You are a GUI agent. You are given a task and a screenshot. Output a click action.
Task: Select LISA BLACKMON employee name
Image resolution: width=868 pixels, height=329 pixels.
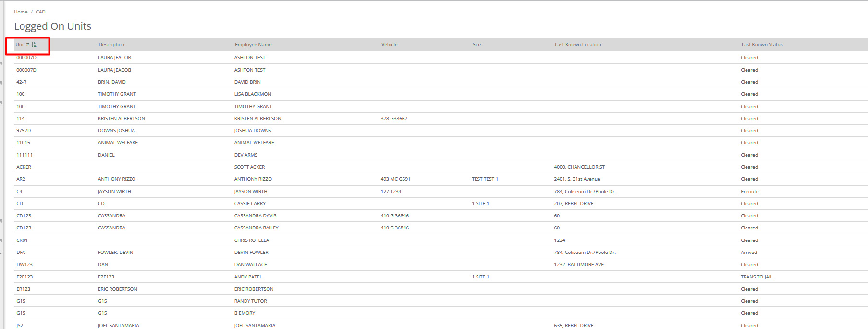click(253, 94)
